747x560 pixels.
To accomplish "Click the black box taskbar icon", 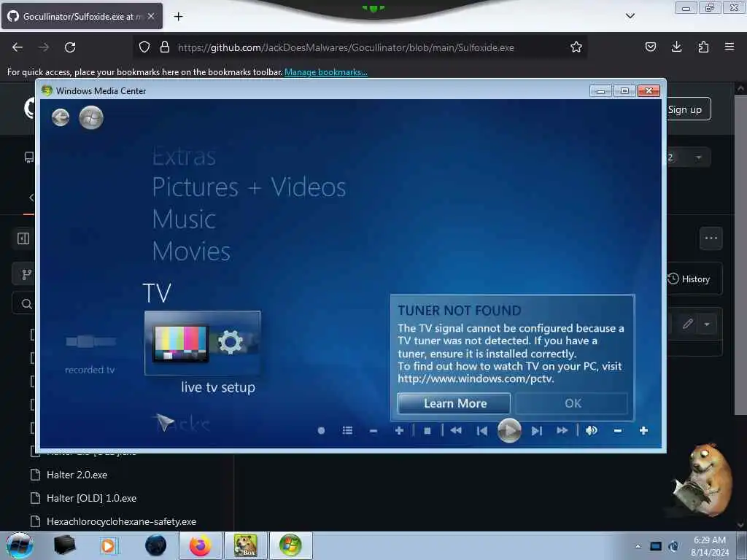I will point(64,545).
